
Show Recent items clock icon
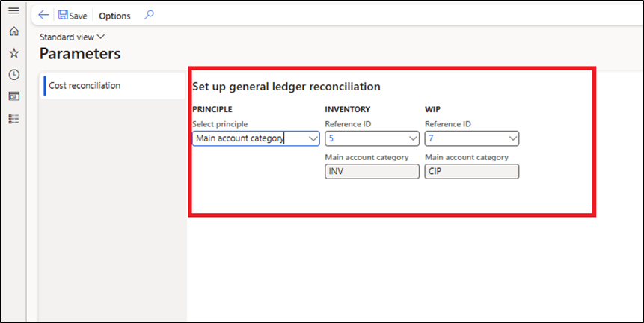pyautogui.click(x=13, y=75)
